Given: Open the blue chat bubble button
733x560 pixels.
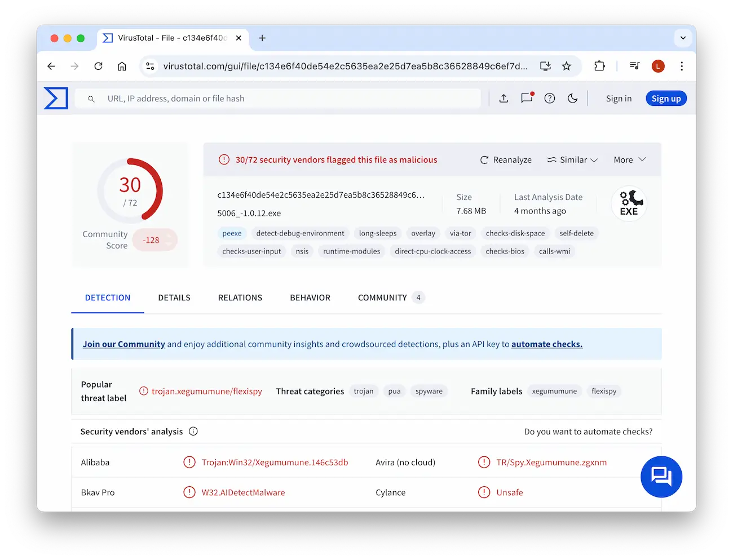Looking at the screenshot, I should pyautogui.click(x=661, y=477).
